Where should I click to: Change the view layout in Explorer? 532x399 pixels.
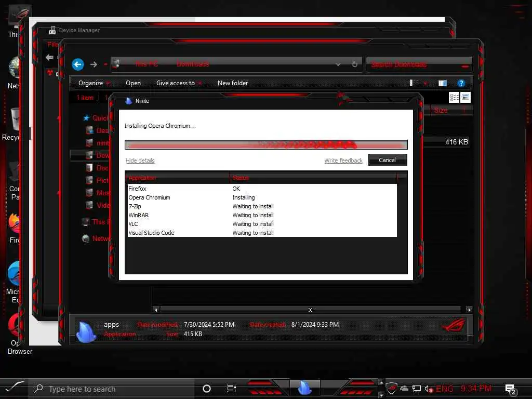point(414,83)
